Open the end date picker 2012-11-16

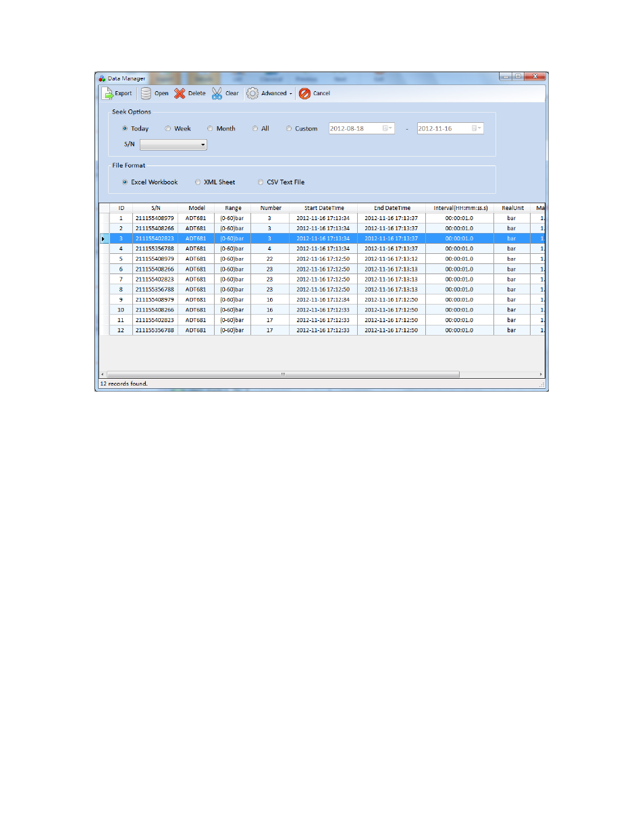[x=476, y=128]
